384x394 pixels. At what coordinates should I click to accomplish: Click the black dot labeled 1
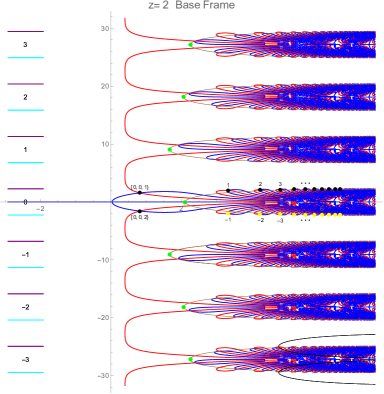coord(228,190)
